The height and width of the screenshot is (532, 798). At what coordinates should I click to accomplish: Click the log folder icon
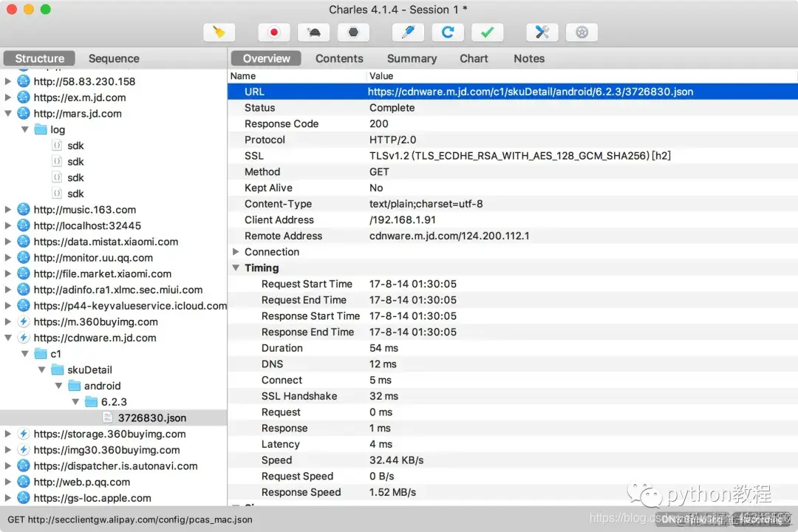tap(41, 129)
